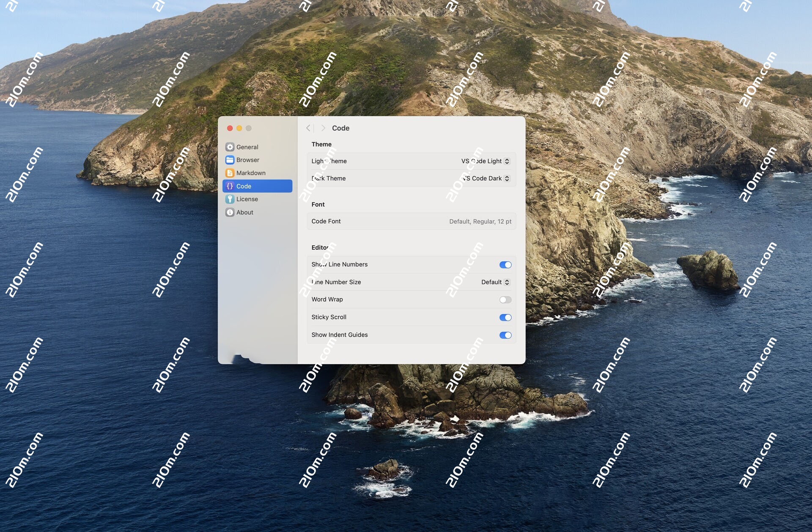Click the License key icon in sidebar
The image size is (812, 532).
pos(230,199)
